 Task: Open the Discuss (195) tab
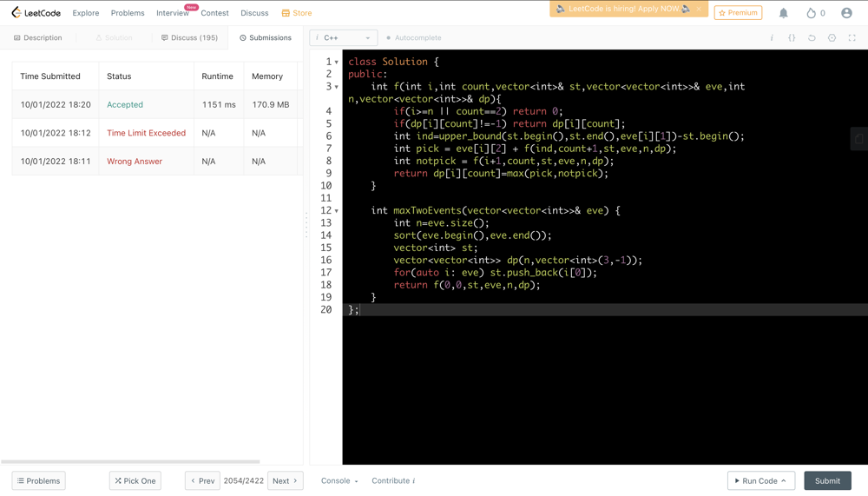189,37
